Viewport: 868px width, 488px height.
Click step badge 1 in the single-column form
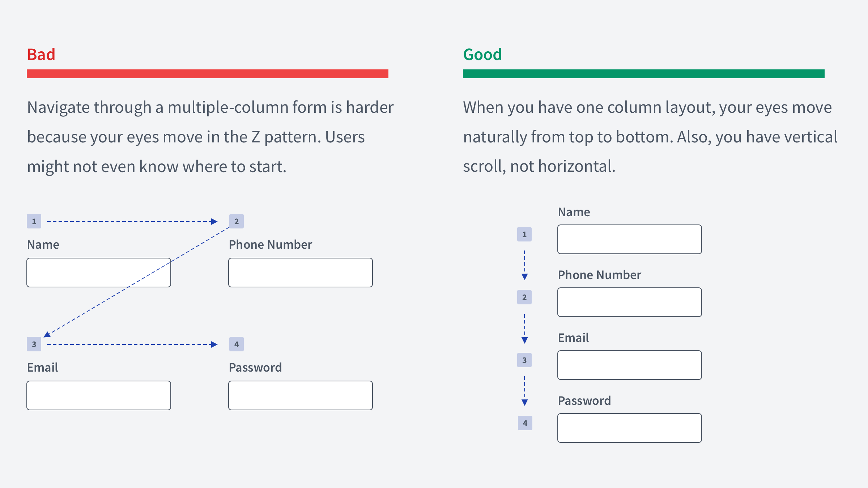(x=524, y=234)
